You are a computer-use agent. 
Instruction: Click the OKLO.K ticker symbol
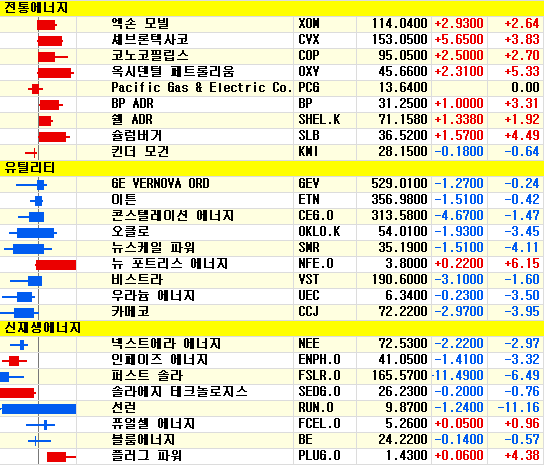point(319,231)
